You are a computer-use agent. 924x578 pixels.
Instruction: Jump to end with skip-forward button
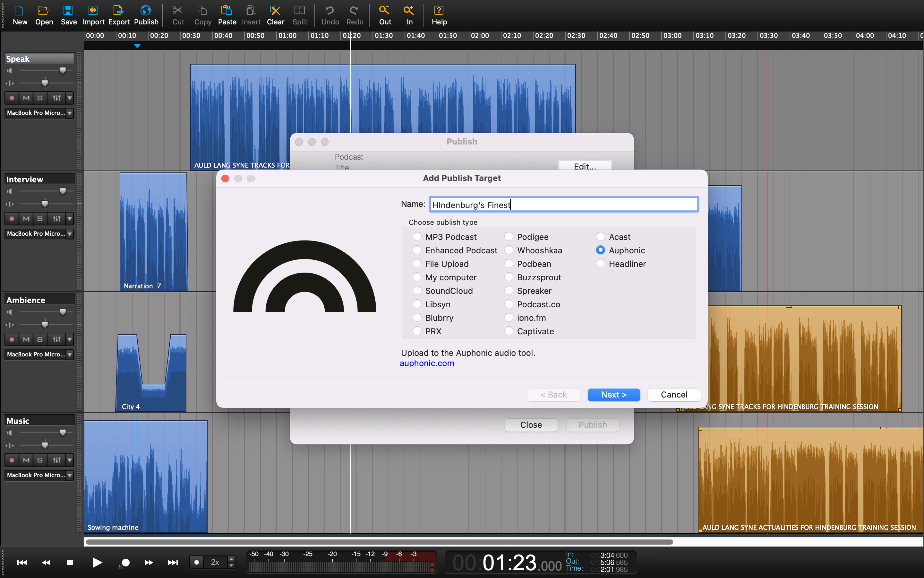coord(173,562)
